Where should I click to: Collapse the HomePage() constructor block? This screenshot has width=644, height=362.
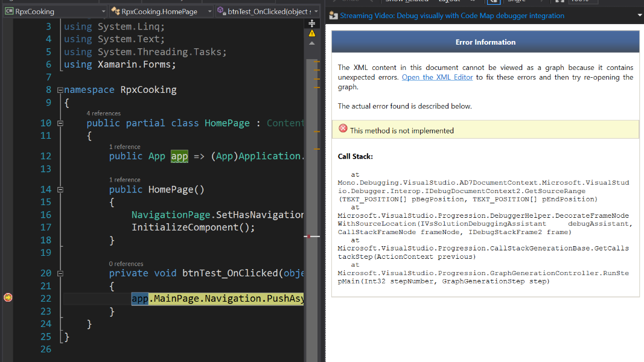coord(60,189)
